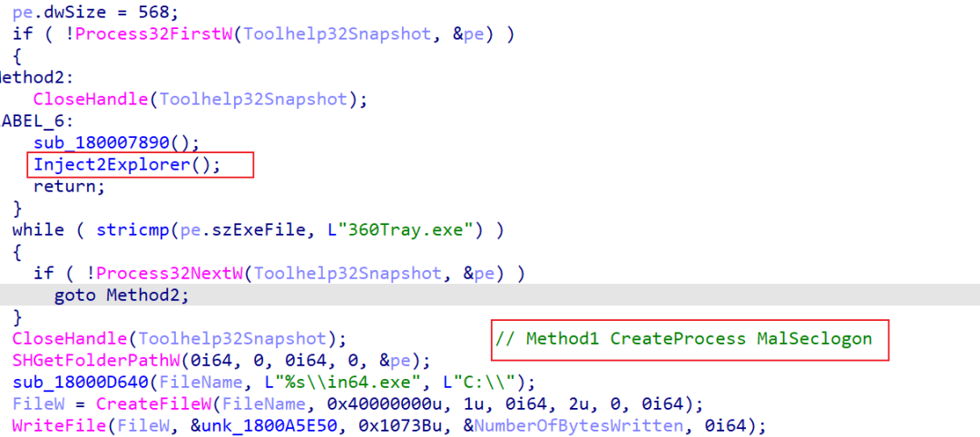Screen dimensions: 980x437
Task: Click the sub_180007890() call
Action: pyautogui.click(x=116, y=142)
